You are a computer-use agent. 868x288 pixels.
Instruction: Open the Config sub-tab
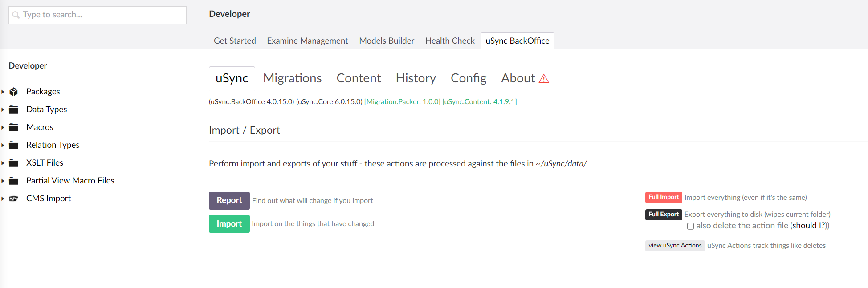(x=469, y=78)
